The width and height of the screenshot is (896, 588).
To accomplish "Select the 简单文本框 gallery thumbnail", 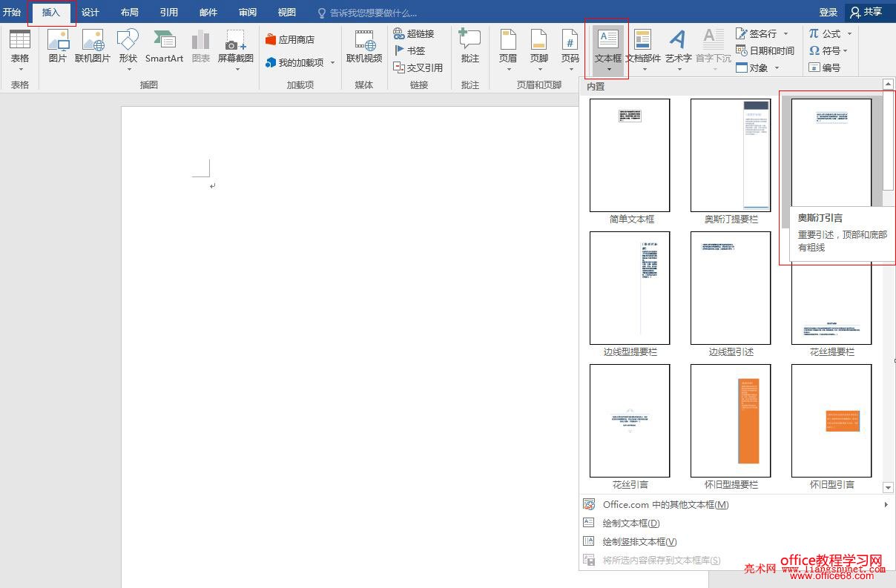I will (x=629, y=154).
